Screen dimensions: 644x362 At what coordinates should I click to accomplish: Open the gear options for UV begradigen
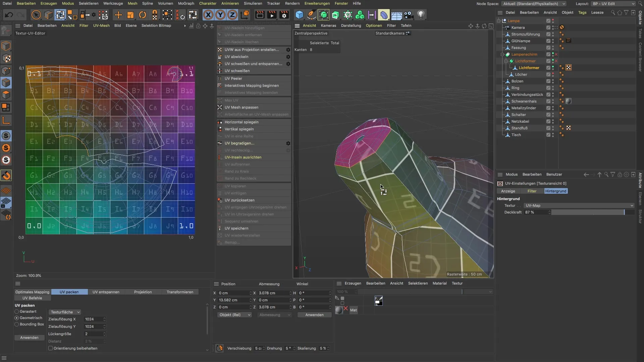click(288, 143)
